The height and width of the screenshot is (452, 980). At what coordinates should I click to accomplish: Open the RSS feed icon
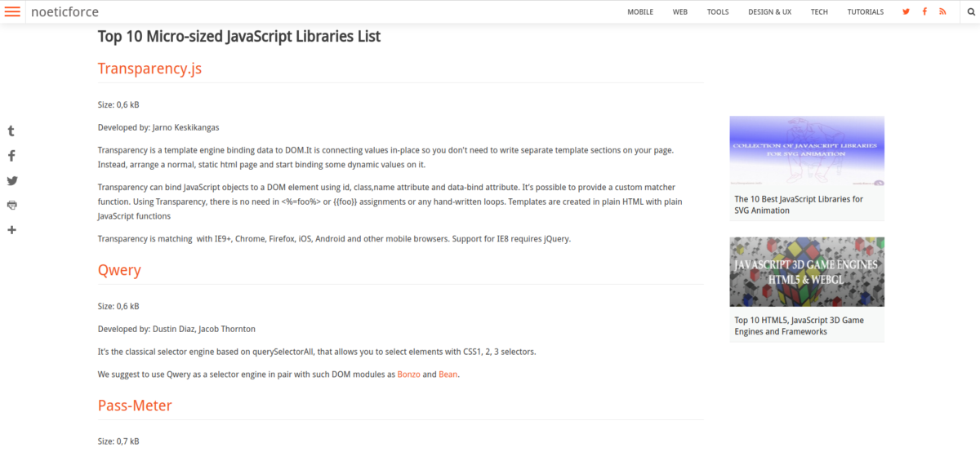(x=942, y=11)
